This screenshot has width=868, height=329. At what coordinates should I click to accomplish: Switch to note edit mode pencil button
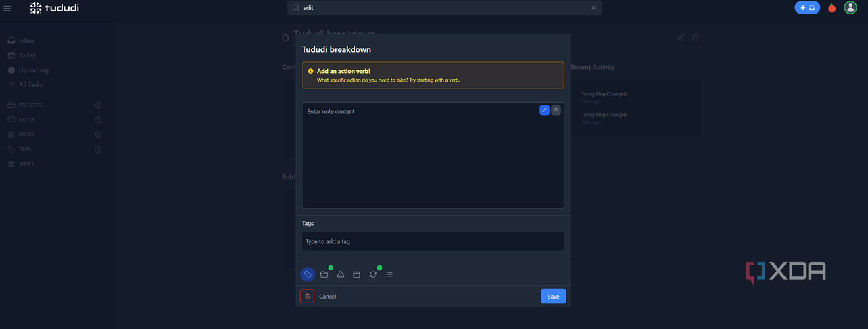point(544,110)
